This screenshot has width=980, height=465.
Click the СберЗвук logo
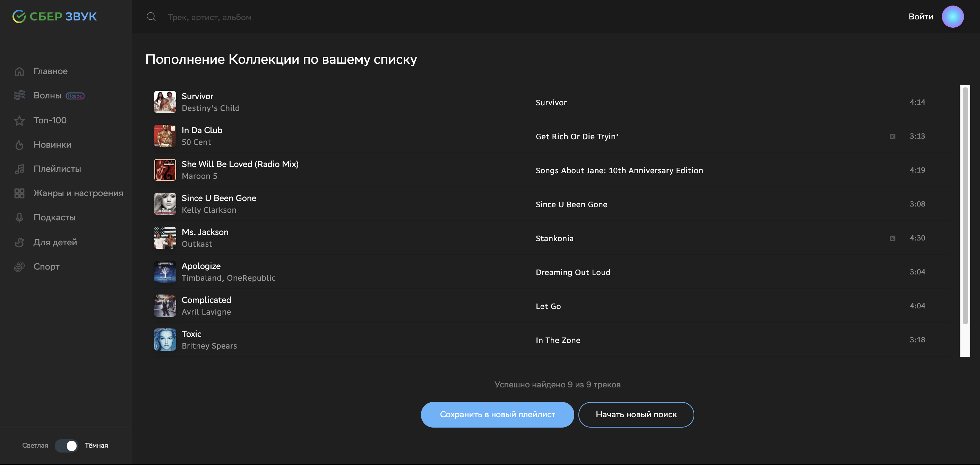point(55,16)
